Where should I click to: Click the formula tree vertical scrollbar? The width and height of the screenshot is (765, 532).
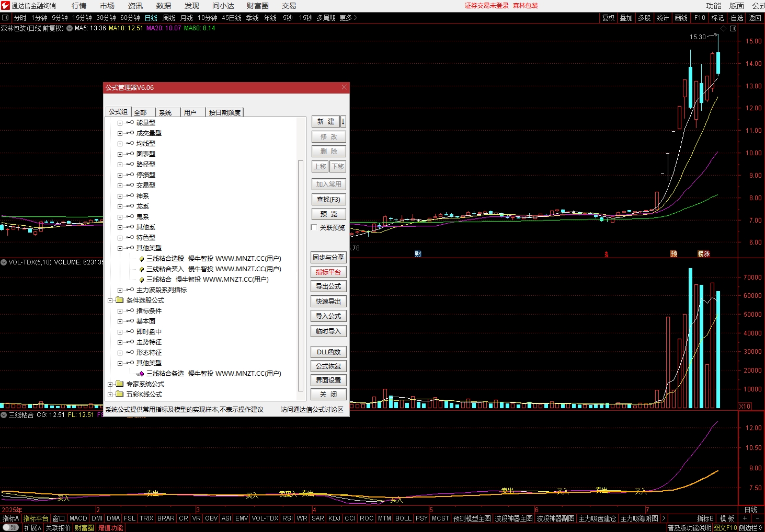pos(301,276)
